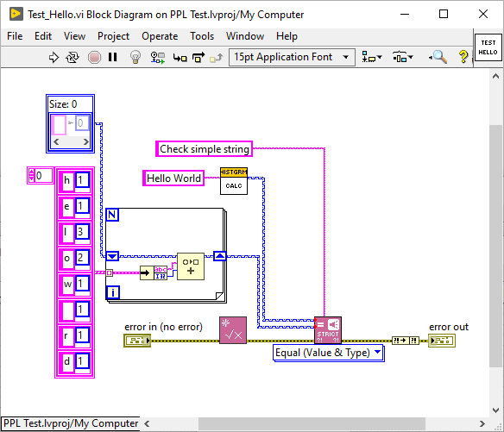Click the Context Help question mark

click(x=463, y=57)
